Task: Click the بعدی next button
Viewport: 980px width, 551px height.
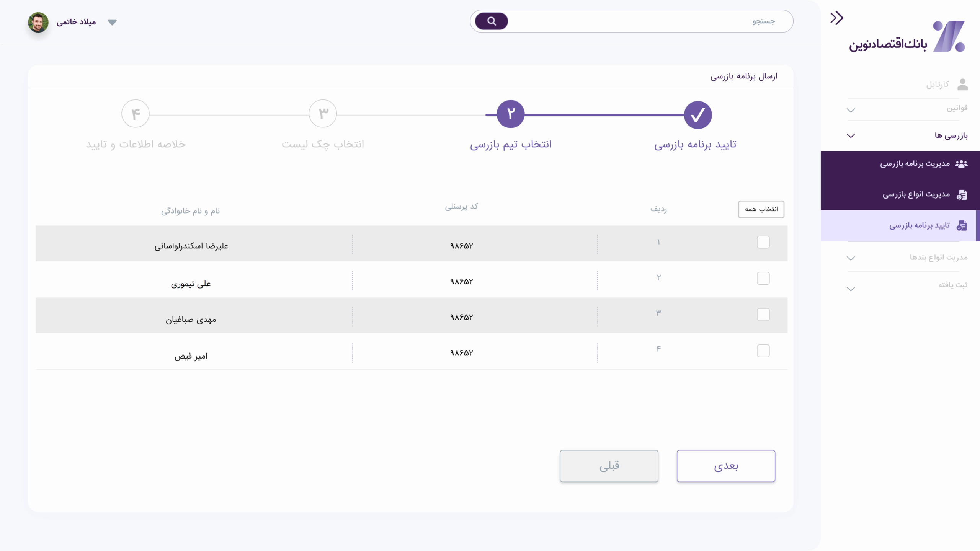Action: click(x=725, y=466)
